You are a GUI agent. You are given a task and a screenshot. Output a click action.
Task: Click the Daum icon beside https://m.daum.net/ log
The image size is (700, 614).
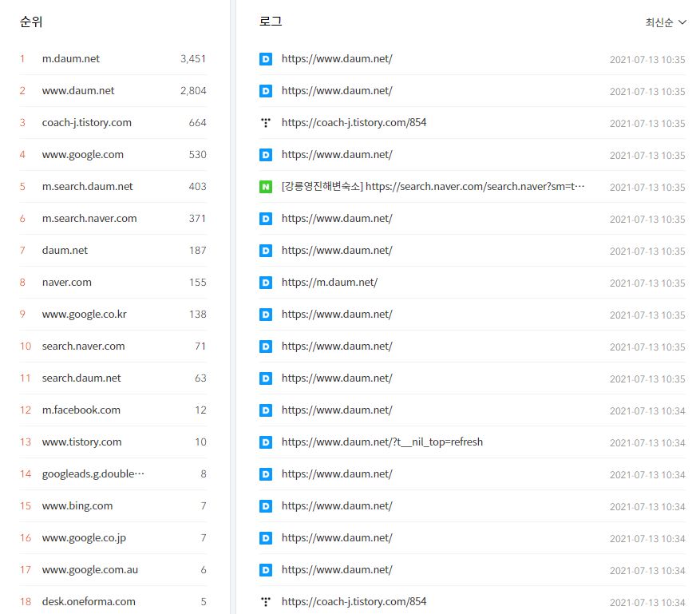pos(266,283)
